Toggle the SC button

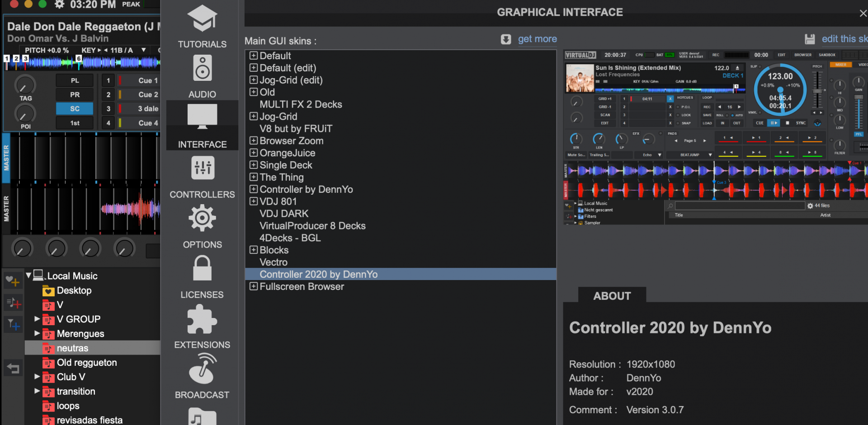[x=75, y=108]
